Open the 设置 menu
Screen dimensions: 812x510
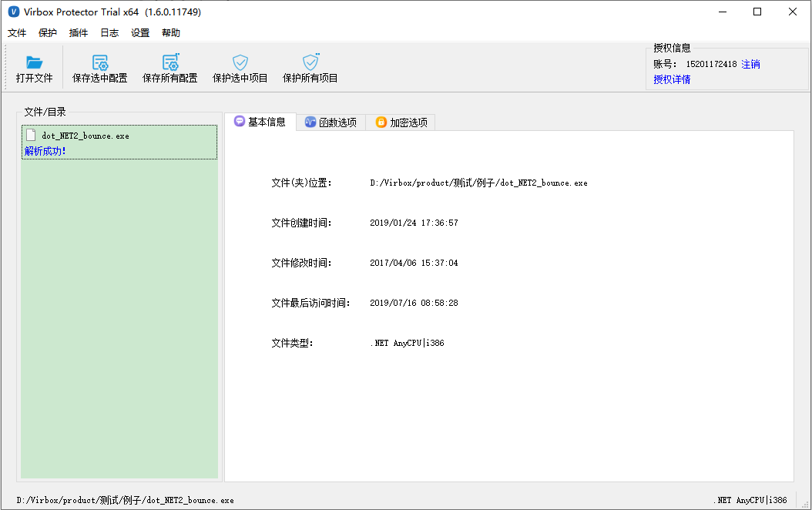point(139,33)
